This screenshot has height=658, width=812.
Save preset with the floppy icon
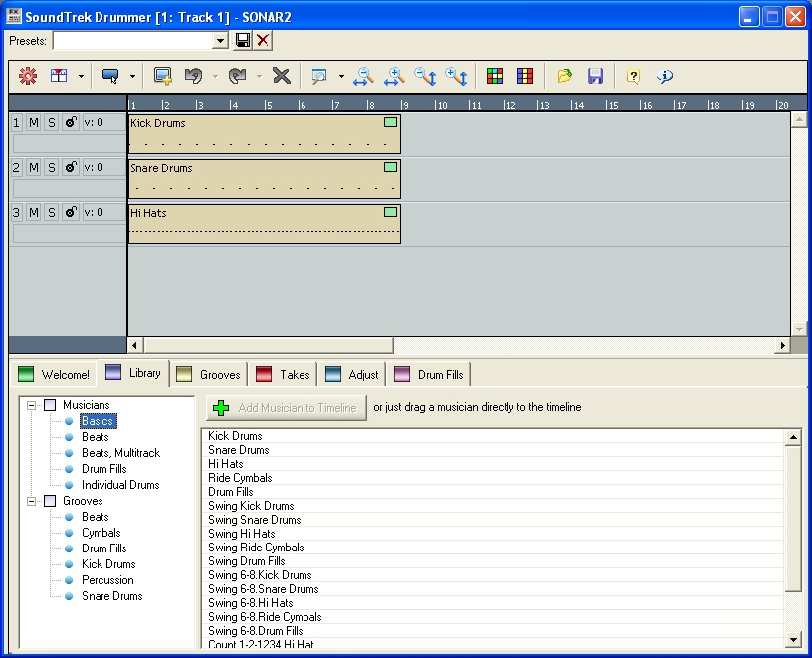(x=243, y=41)
